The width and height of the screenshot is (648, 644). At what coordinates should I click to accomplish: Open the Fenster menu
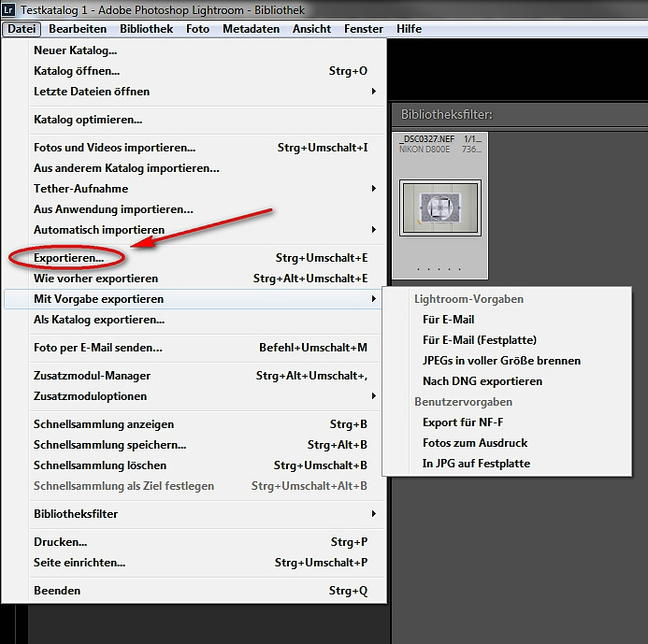click(364, 29)
